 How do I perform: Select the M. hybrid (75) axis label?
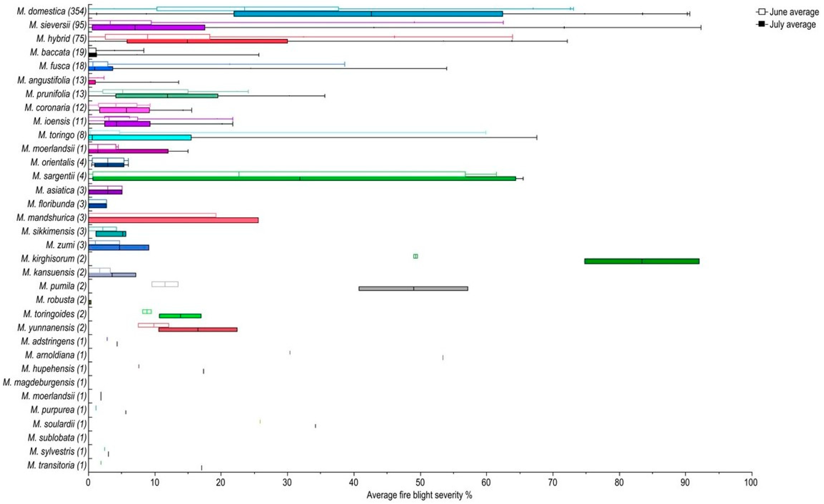[61, 39]
